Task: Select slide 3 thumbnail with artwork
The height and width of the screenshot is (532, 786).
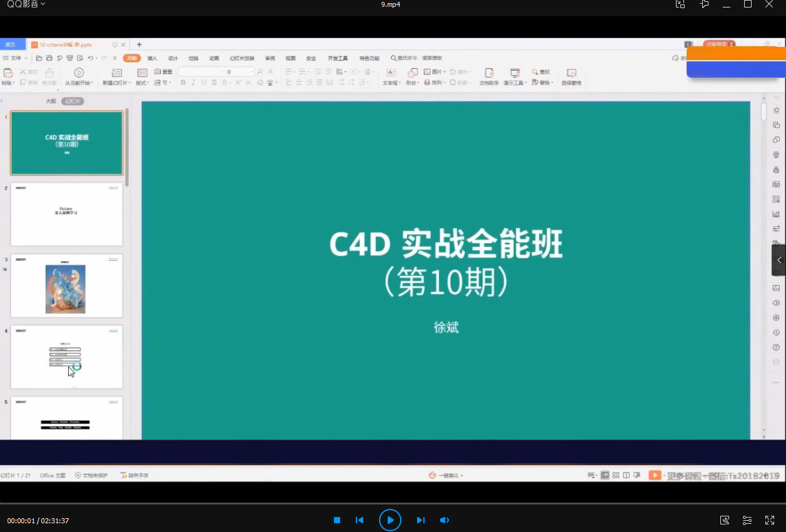Action: (66, 286)
